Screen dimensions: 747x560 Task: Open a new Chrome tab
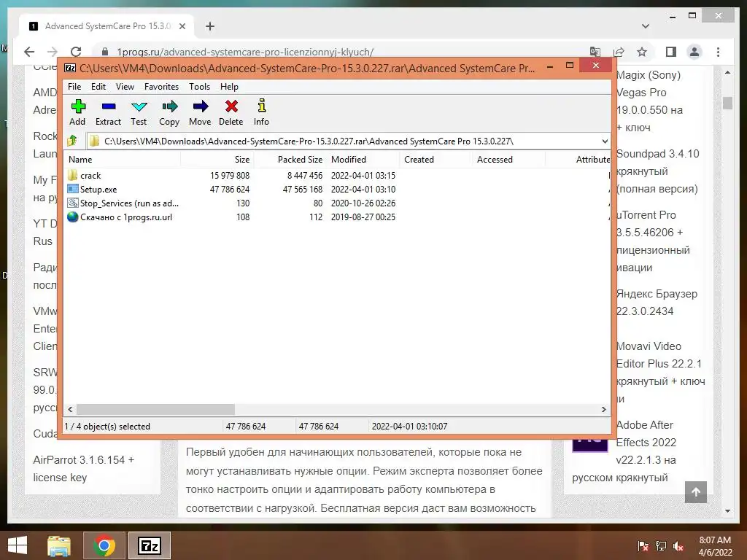click(x=209, y=26)
